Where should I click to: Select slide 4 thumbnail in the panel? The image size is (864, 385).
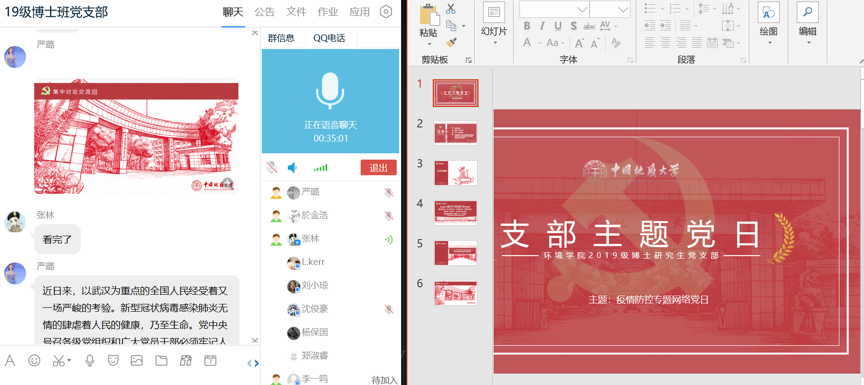(455, 213)
